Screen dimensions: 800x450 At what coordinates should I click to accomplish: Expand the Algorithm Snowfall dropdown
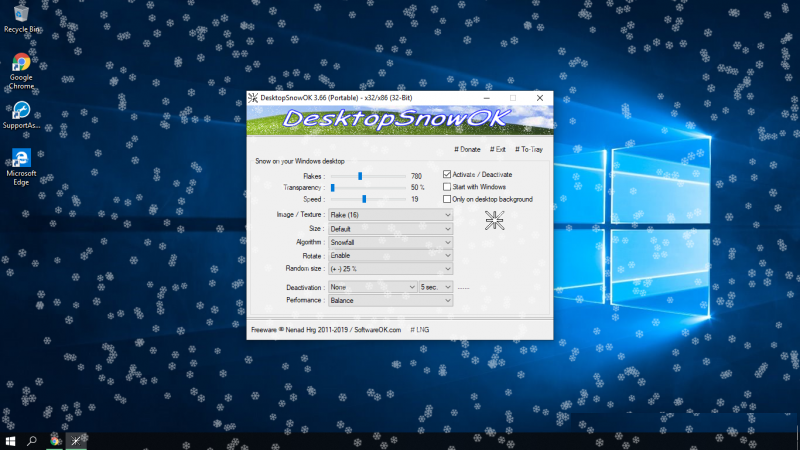(390, 242)
